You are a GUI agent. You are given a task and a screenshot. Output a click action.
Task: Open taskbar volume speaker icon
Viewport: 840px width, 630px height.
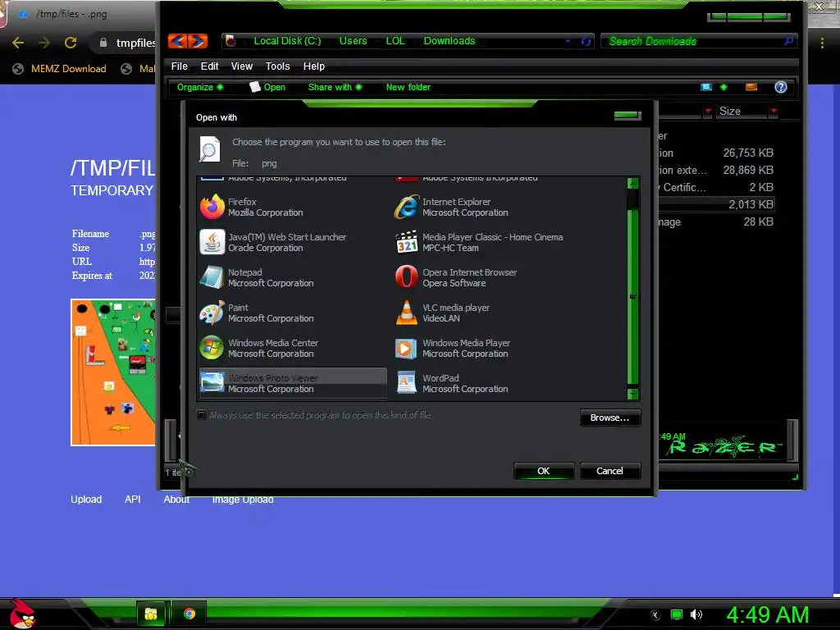tap(696, 614)
